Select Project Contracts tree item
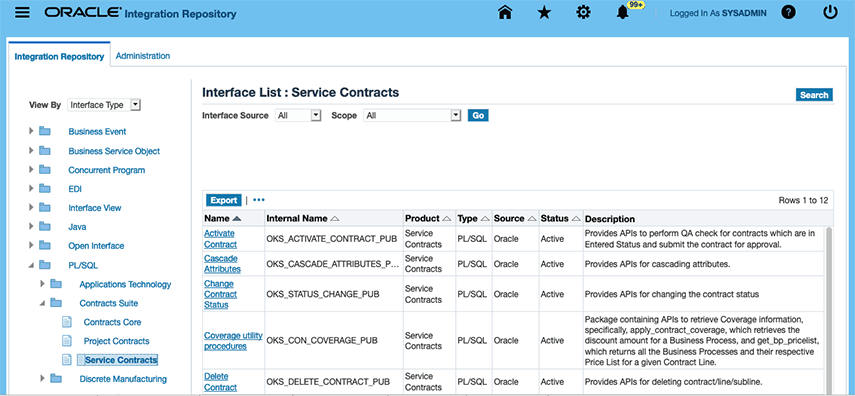The width and height of the screenshot is (855, 396). click(x=116, y=341)
